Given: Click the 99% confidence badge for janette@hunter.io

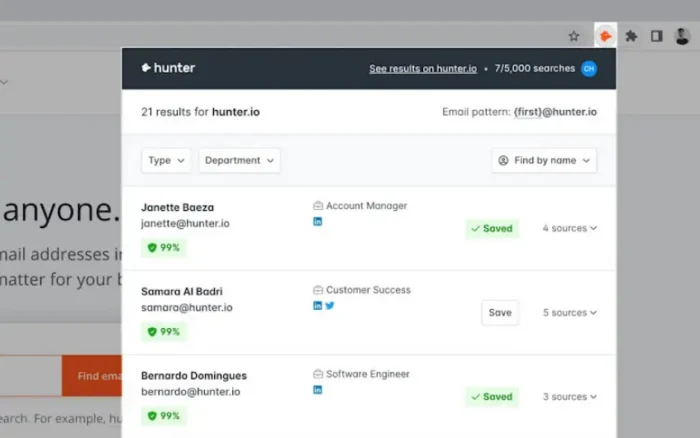Looking at the screenshot, I should 164,247.
